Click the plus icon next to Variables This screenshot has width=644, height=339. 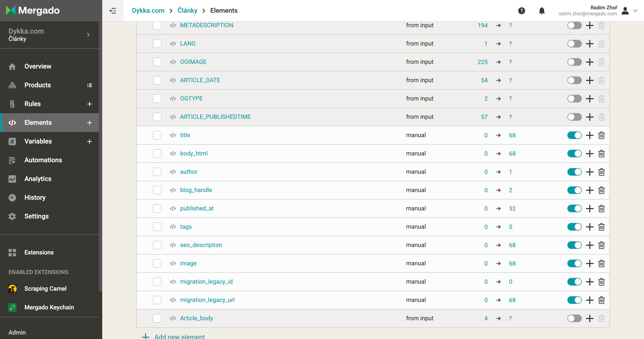[89, 142]
